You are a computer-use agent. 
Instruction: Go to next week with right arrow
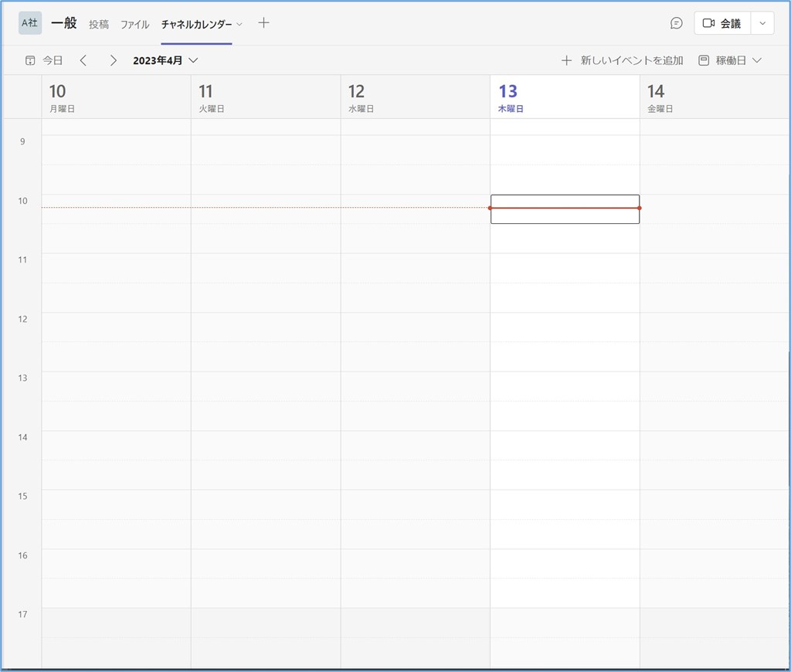(x=113, y=60)
